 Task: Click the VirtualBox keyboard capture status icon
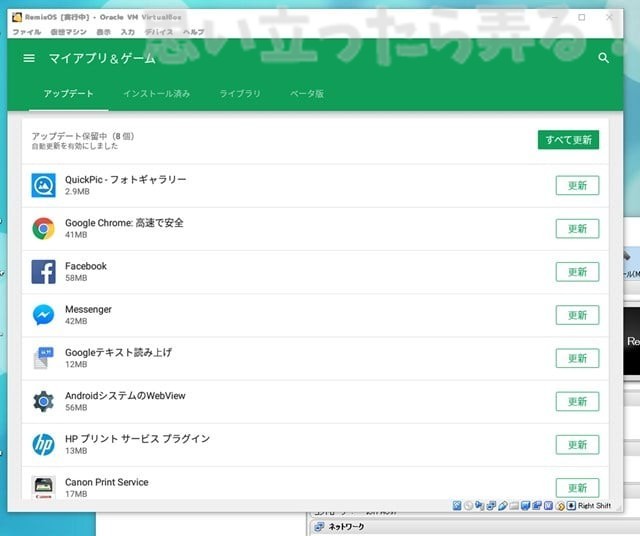571,506
